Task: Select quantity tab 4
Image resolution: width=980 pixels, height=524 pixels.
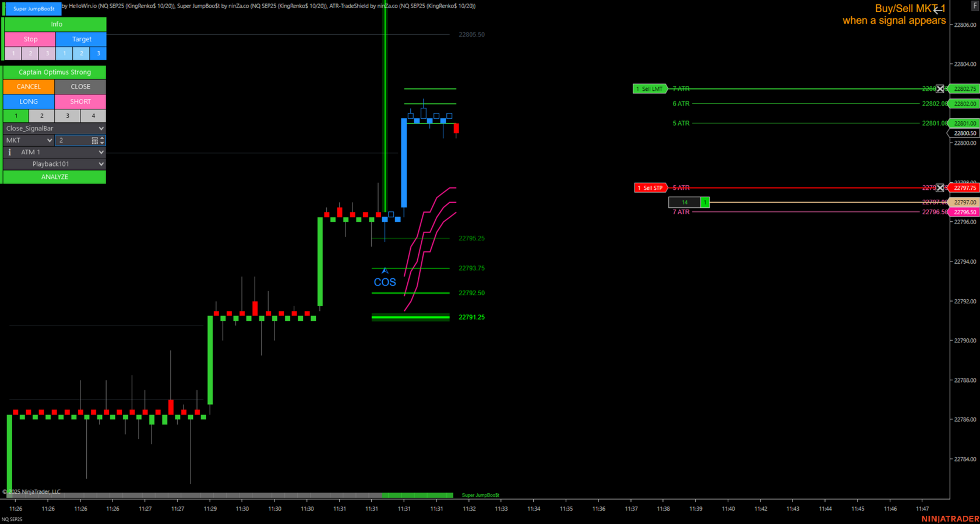Action: 93,116
